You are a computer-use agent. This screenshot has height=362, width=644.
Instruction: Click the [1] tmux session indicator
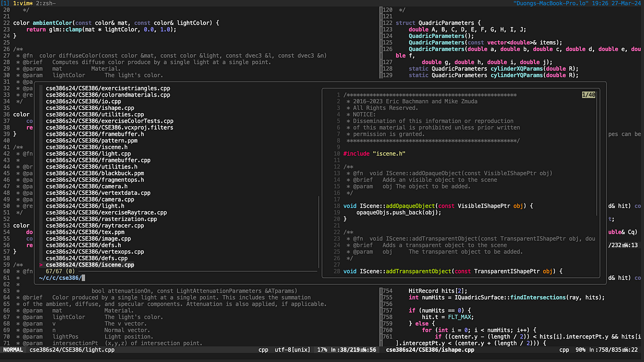[x=4, y=3]
